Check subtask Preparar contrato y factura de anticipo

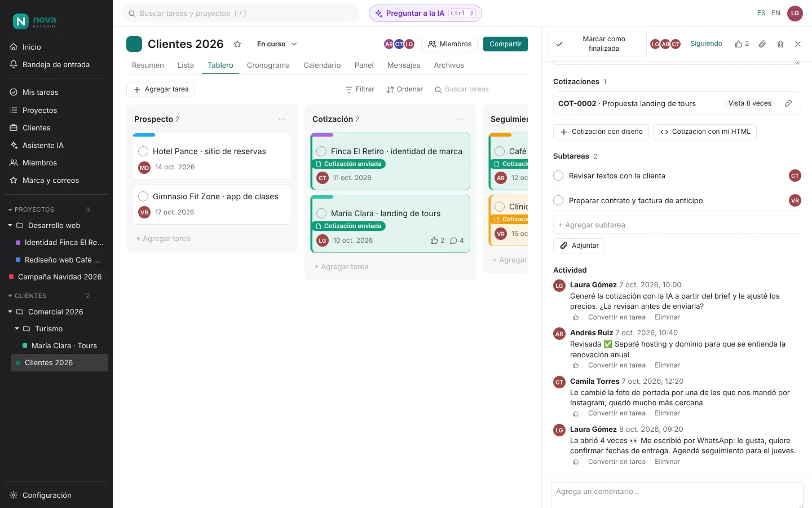tap(558, 200)
